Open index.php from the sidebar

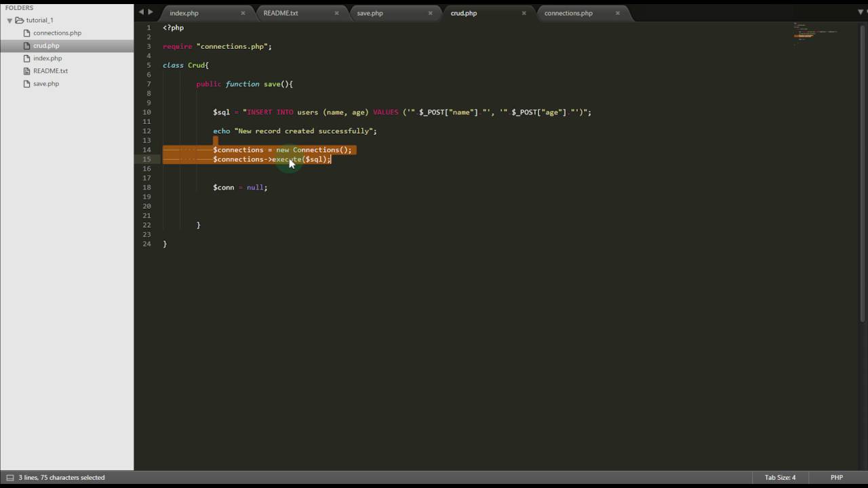pos(47,58)
